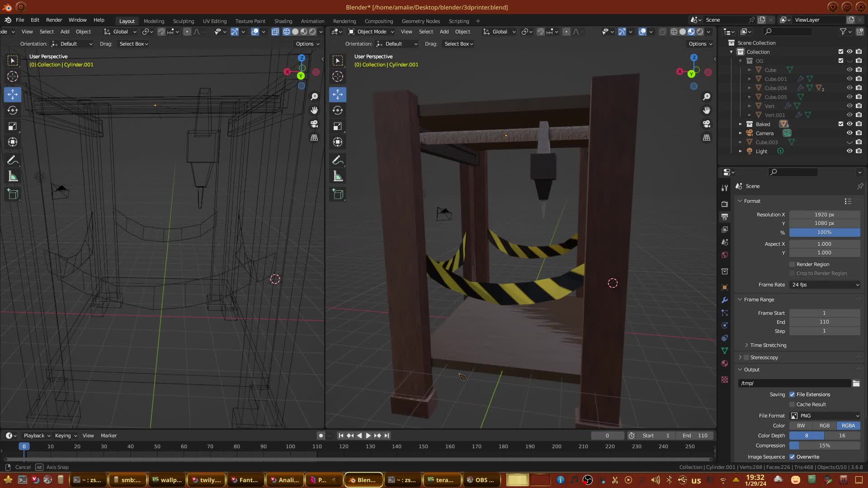Switch to the Shading workspace tab
This screenshot has width=868, height=488.
tap(283, 21)
